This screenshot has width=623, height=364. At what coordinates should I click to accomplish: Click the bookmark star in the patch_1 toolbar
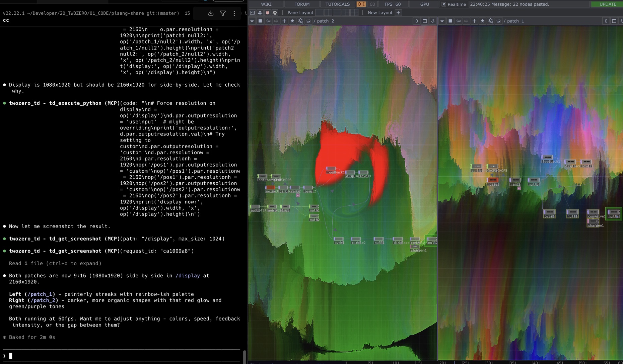tap(482, 21)
